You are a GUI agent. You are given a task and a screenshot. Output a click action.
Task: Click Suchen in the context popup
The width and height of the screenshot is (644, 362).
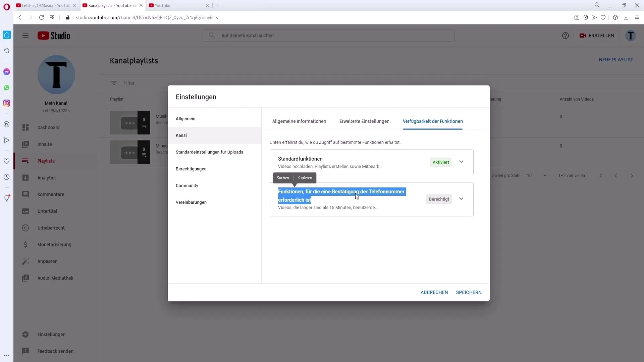pyautogui.click(x=283, y=177)
